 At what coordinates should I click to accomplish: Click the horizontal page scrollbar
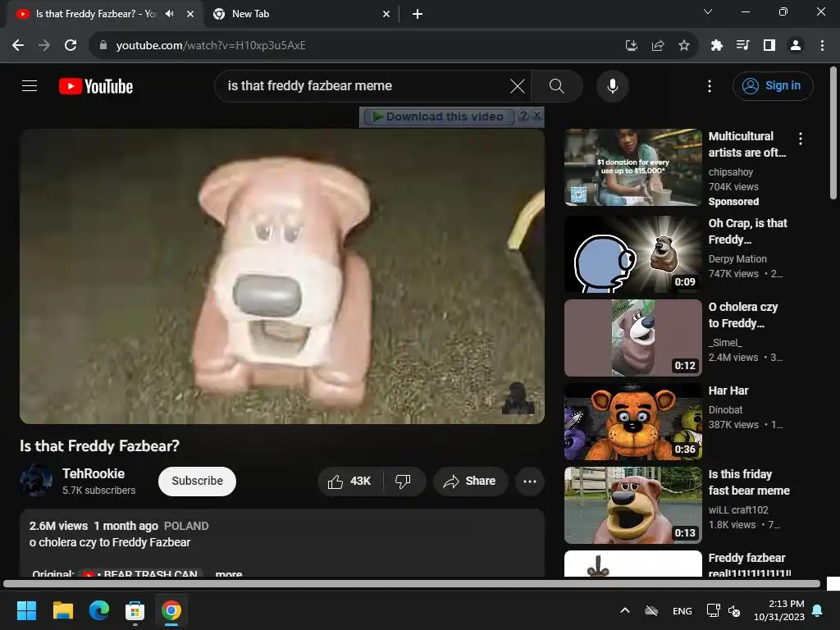tap(412, 584)
